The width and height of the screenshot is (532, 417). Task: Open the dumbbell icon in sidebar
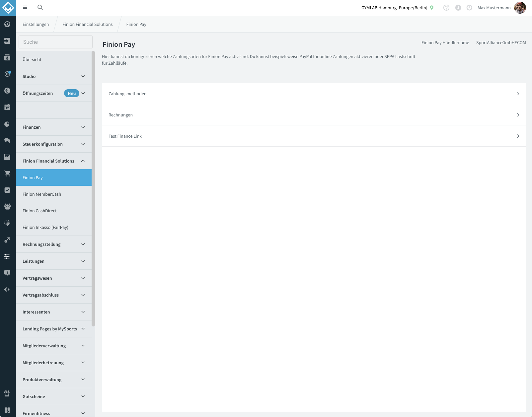pyautogui.click(x=7, y=240)
